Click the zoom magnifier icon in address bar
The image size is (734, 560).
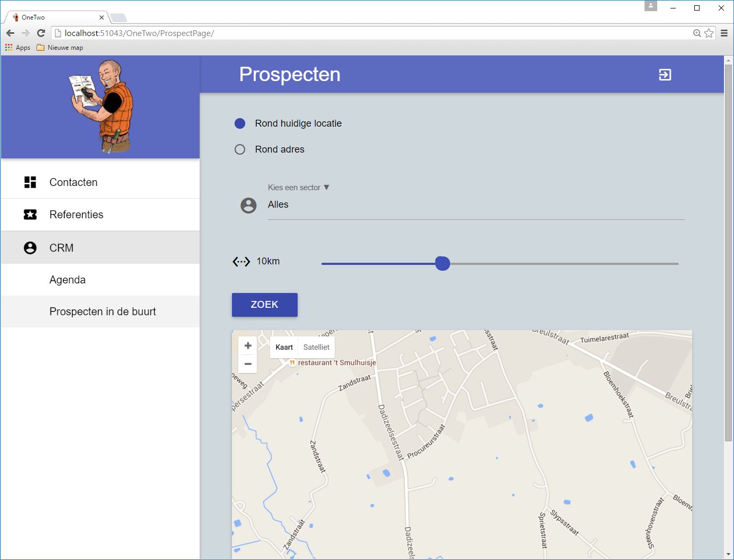(x=697, y=33)
